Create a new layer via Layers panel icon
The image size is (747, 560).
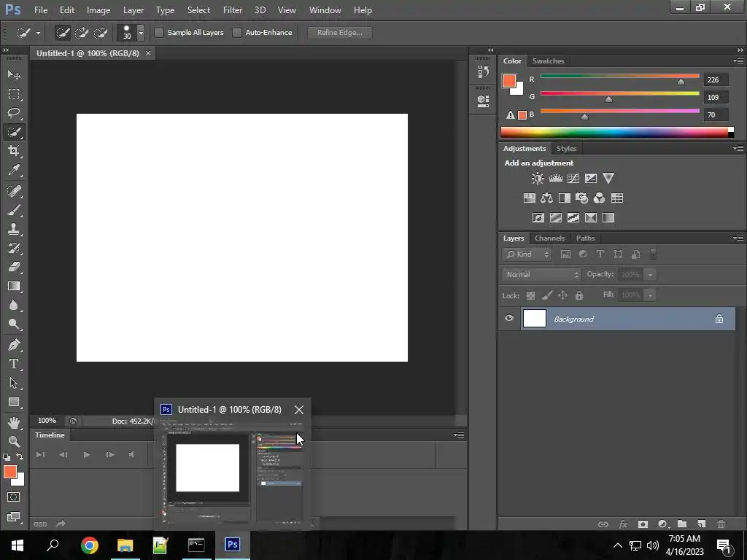[701, 524]
